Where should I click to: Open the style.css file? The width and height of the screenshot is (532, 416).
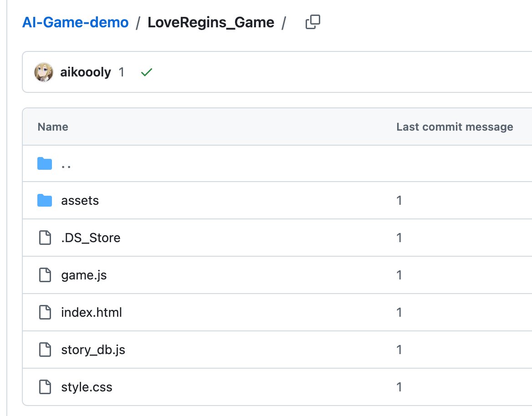[87, 387]
